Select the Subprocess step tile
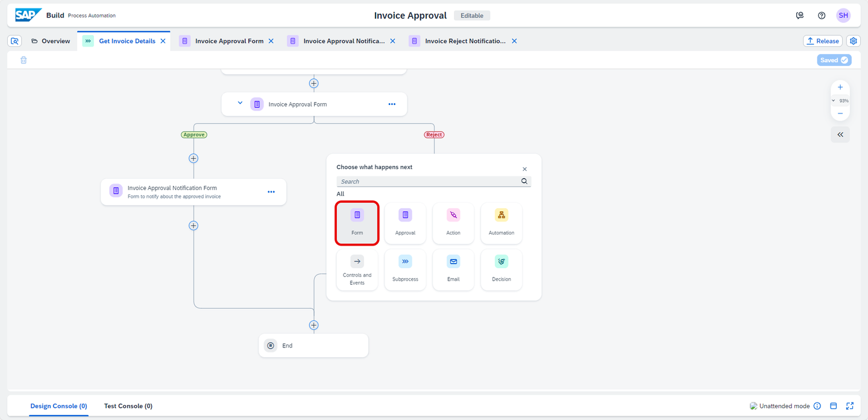 click(405, 270)
